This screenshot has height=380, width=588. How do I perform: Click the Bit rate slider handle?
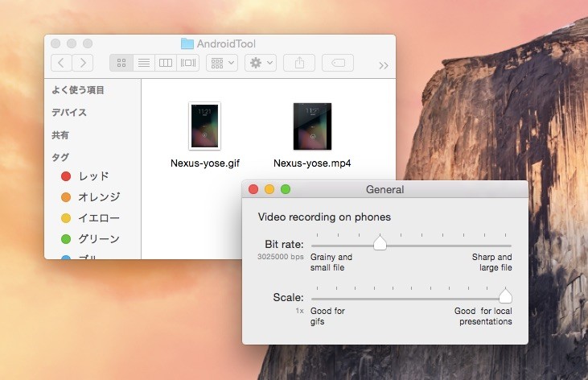pyautogui.click(x=380, y=242)
